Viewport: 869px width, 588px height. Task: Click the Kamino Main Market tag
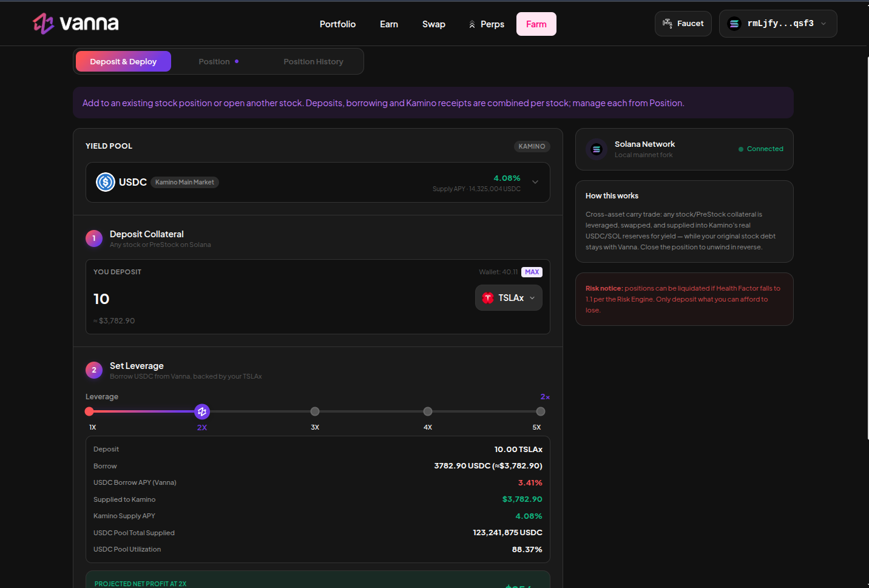coord(184,182)
